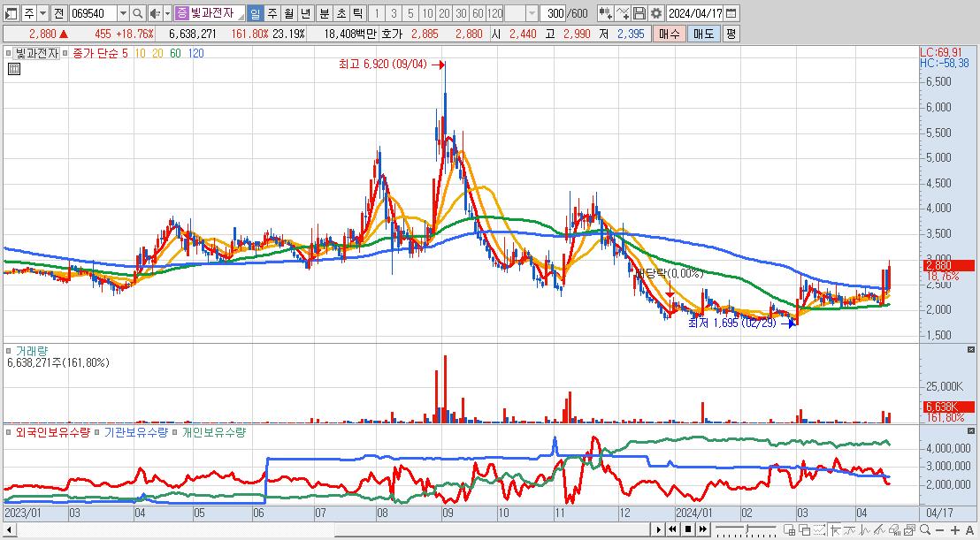Click the 3 interval button
The width and height of the screenshot is (980, 540).
click(394, 13)
